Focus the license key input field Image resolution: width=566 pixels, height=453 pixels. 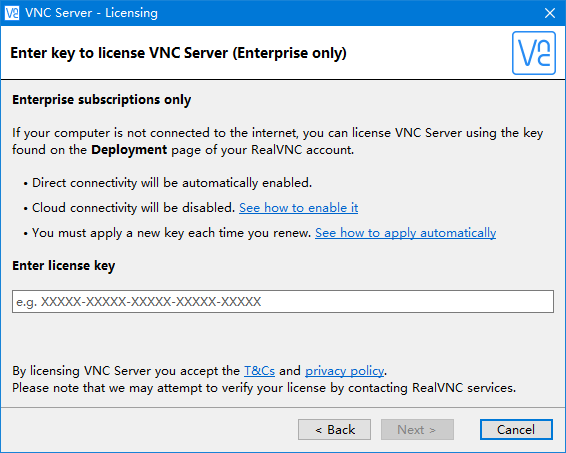point(283,301)
